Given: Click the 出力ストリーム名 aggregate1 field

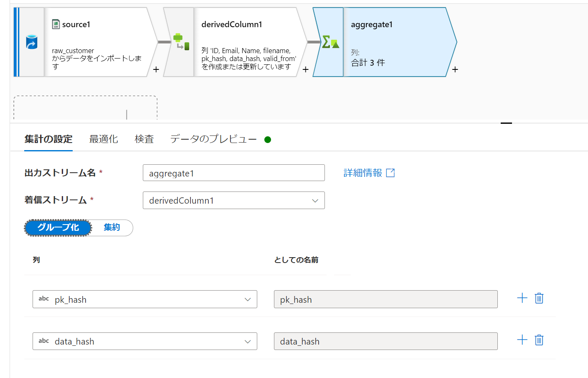Looking at the screenshot, I should [x=233, y=173].
